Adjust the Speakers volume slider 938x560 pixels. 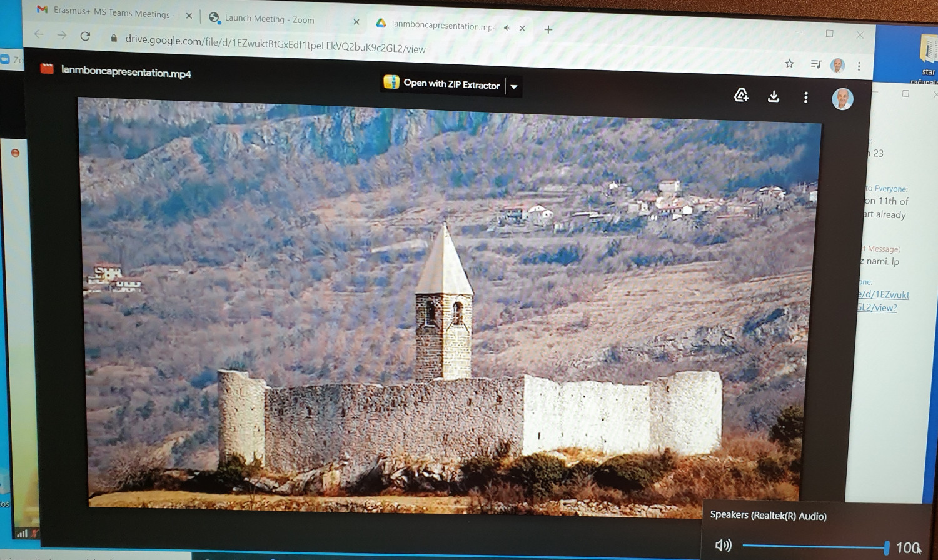coord(815,547)
